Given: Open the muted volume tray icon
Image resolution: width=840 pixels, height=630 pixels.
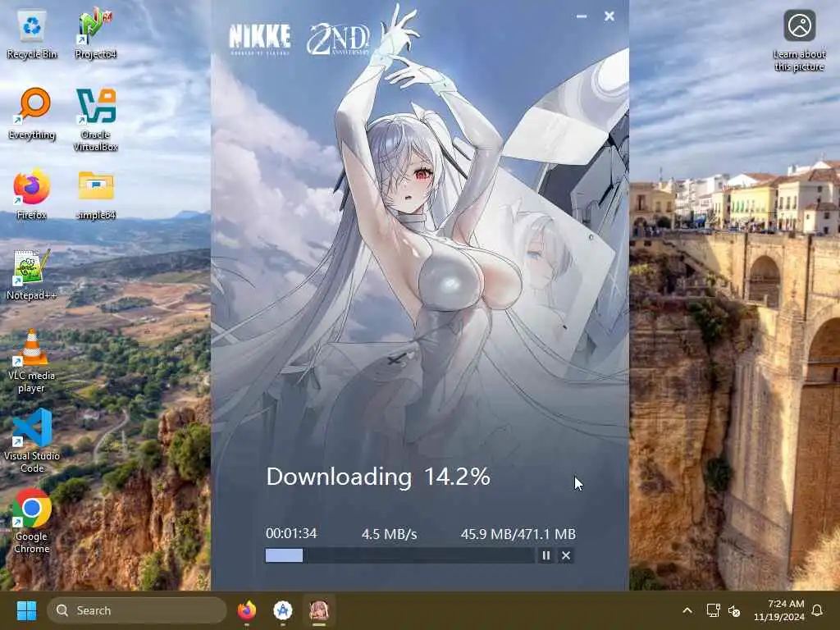Looking at the screenshot, I should (734, 610).
